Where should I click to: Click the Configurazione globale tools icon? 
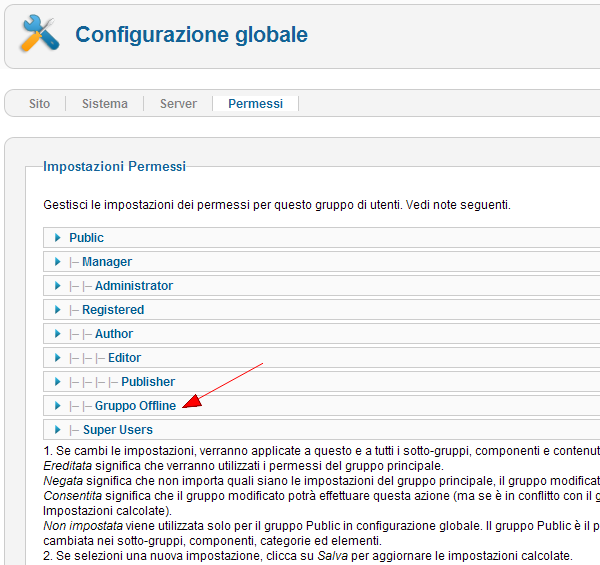[x=40, y=34]
